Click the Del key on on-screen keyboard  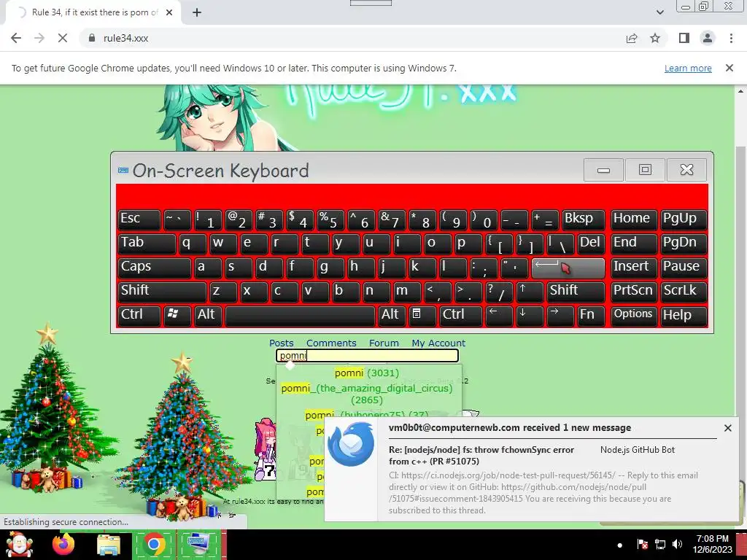(x=591, y=244)
